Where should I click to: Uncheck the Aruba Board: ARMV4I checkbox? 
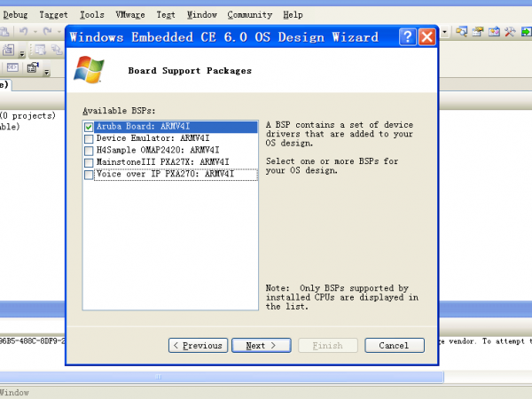pos(88,128)
